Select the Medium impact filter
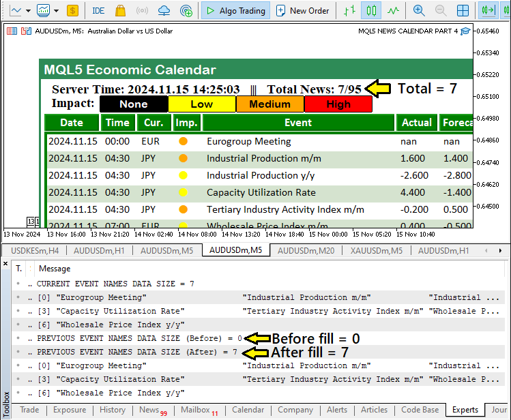This screenshot has height=420, width=511. pyautogui.click(x=270, y=104)
